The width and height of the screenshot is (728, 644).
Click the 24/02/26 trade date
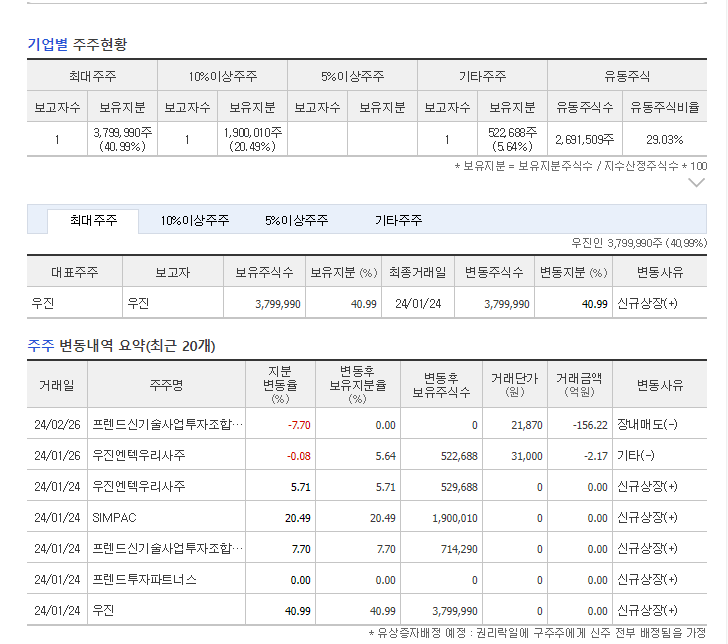[57, 424]
